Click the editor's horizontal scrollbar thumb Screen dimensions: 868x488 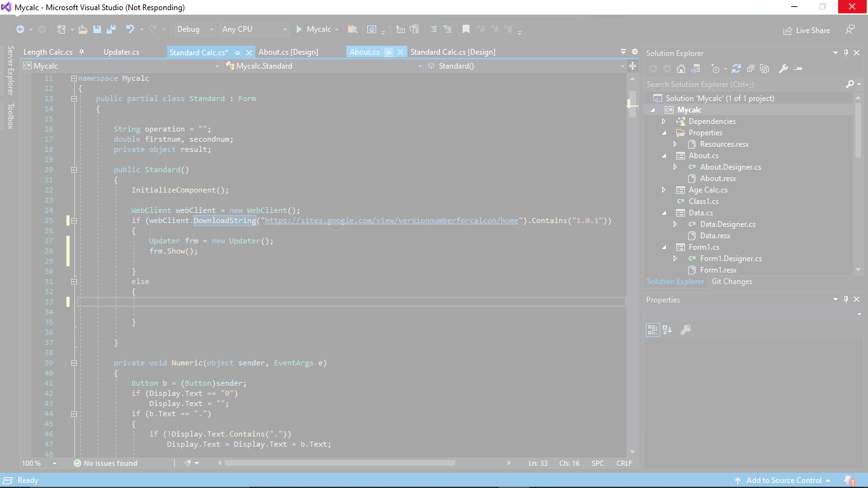click(x=339, y=463)
